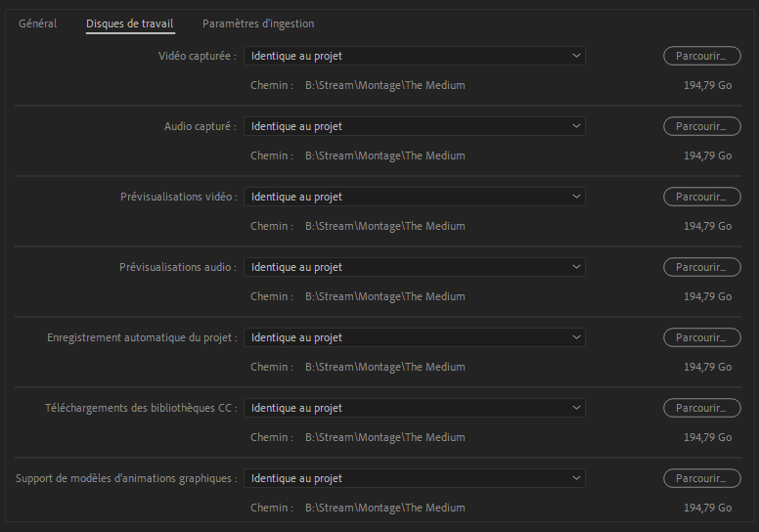Open the Enregistrement automatique du projet dropdown
The image size is (759, 532).
pyautogui.click(x=415, y=338)
